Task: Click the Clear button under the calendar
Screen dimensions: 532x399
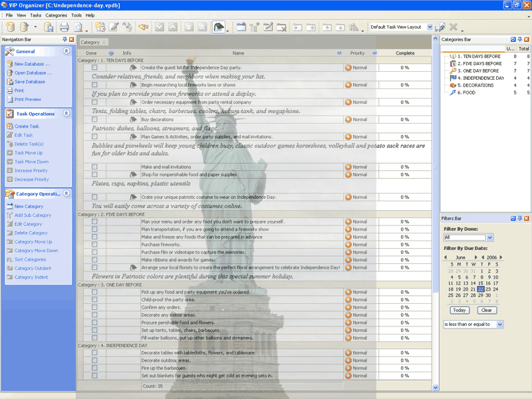Action: click(486, 310)
